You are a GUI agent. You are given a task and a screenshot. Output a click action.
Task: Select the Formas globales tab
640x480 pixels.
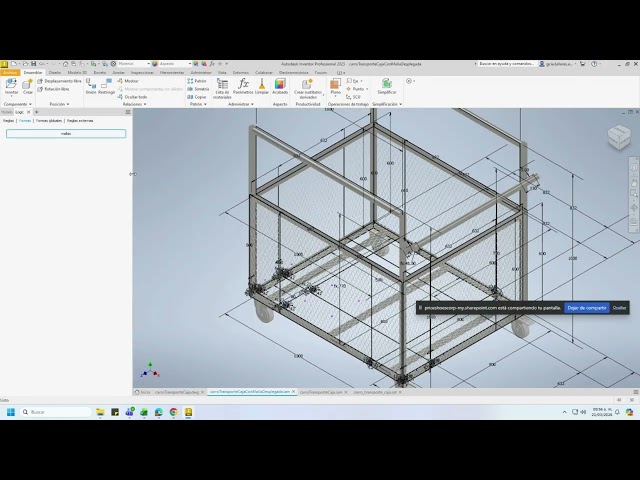pyautogui.click(x=49, y=121)
